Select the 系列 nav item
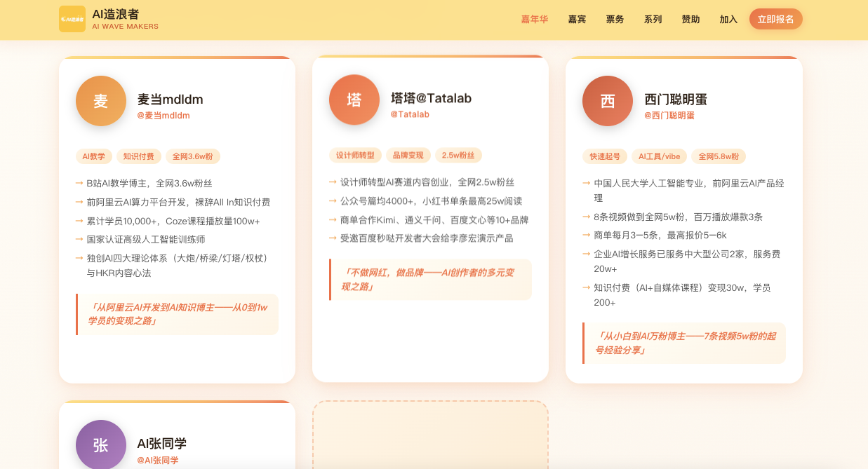The width and height of the screenshot is (868, 469). tap(653, 19)
